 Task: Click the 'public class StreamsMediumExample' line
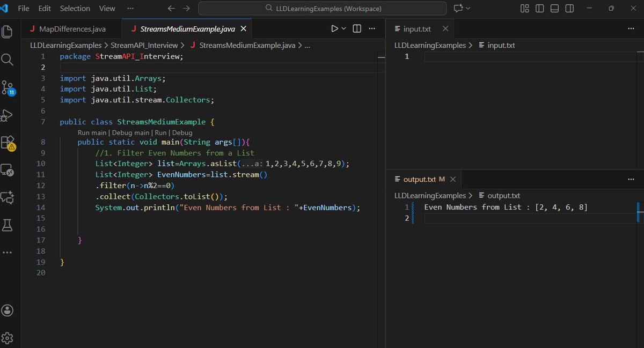137,122
